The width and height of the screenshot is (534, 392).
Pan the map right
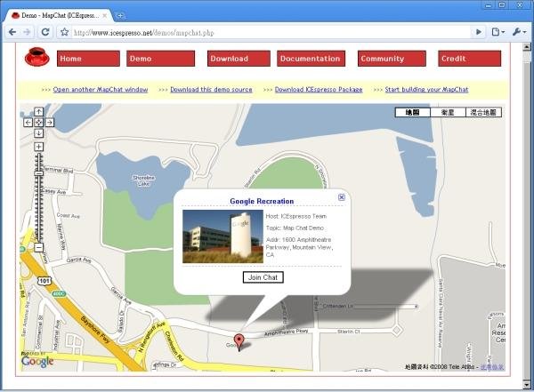point(50,123)
